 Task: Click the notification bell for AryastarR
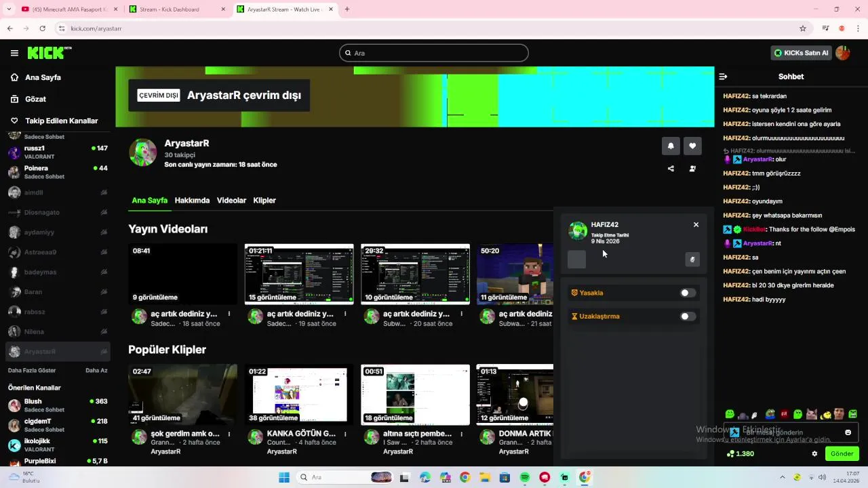point(671,146)
